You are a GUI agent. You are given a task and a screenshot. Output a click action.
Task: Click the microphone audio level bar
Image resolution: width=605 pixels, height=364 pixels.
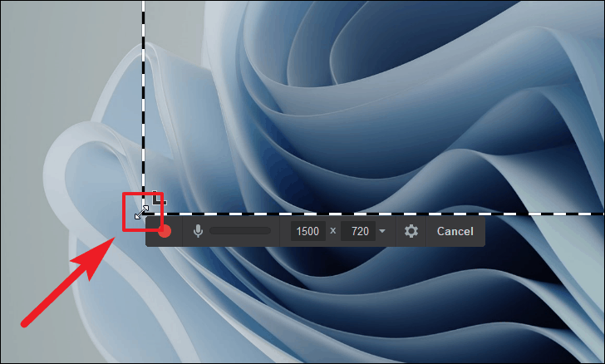coord(240,231)
